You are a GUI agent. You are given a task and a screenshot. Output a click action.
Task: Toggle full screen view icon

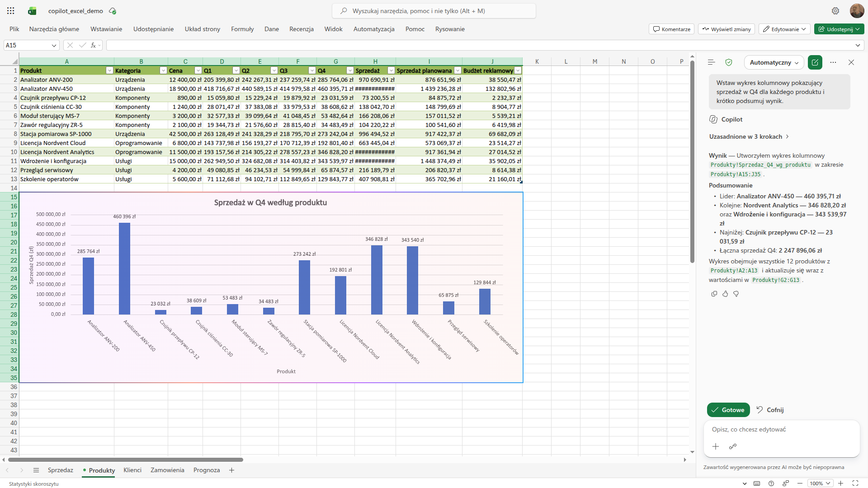point(855,483)
